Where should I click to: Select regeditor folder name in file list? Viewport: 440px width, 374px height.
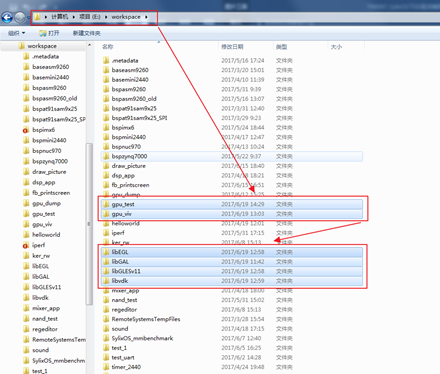124,310
